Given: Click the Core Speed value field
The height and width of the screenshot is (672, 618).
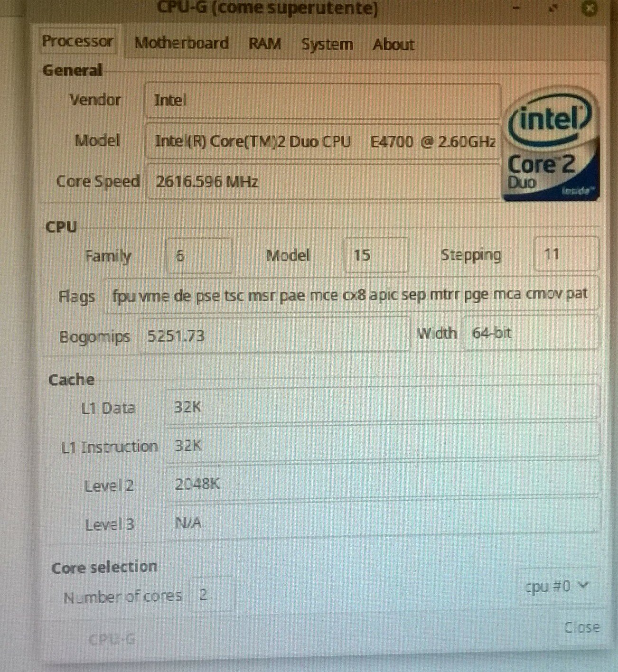Looking at the screenshot, I should click(323, 182).
